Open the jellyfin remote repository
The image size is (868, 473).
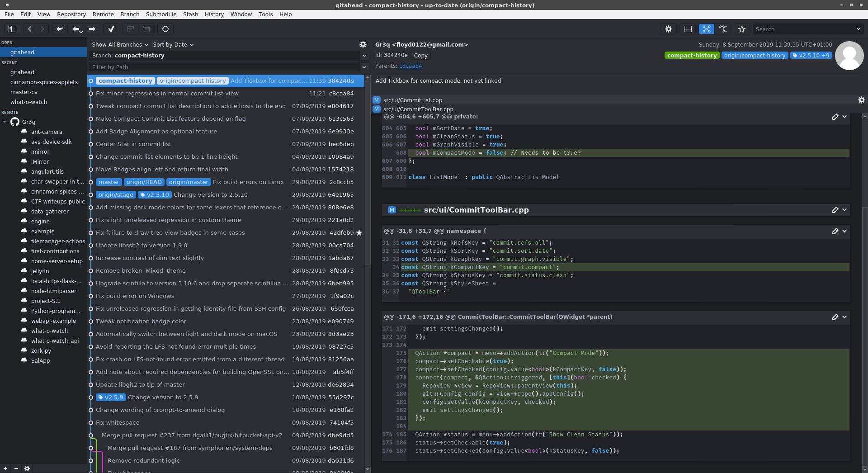coord(40,271)
